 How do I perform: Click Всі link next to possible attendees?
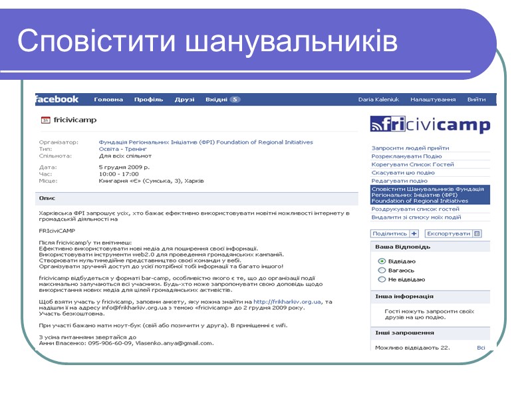[481, 347]
